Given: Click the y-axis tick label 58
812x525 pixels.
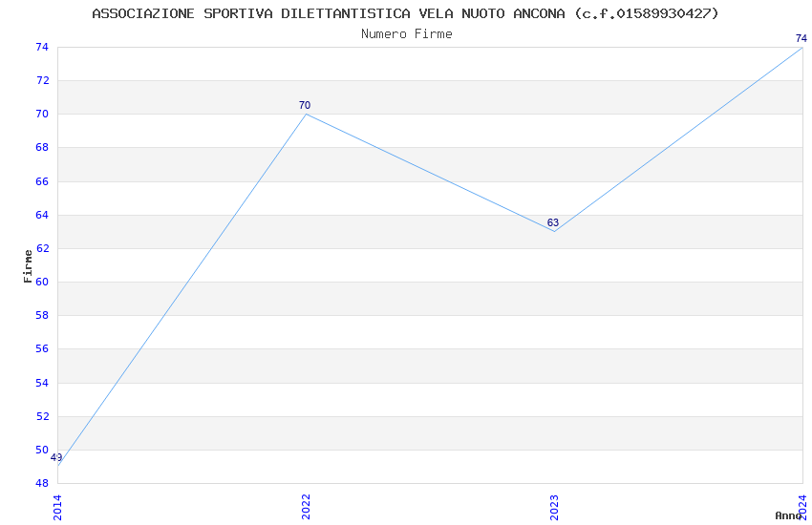Looking at the screenshot, I should (42, 315).
